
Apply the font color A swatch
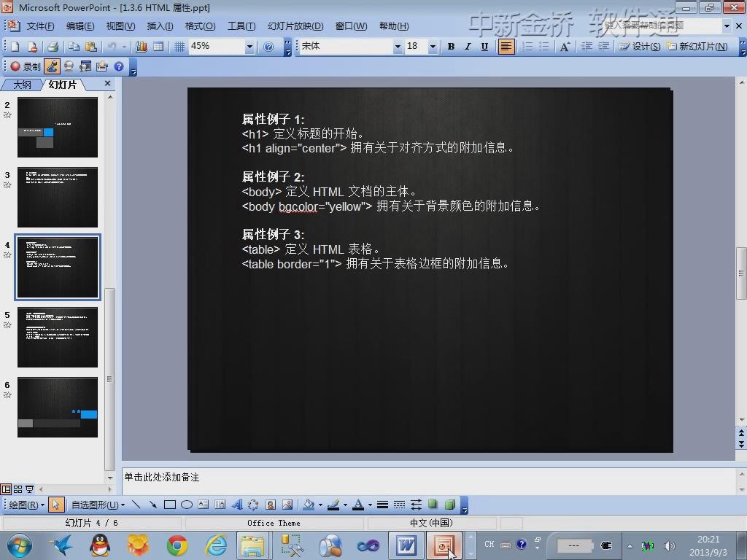358,505
